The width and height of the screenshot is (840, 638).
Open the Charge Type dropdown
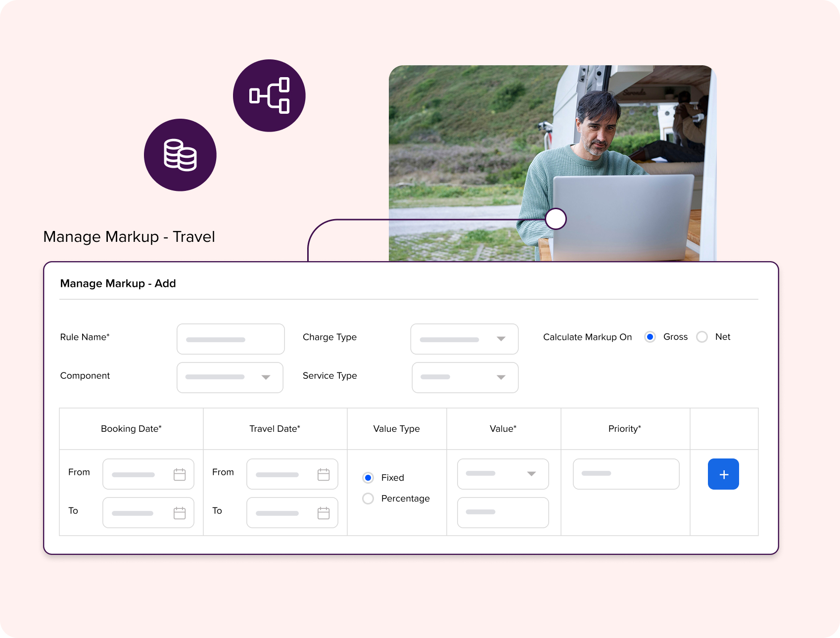pos(465,339)
